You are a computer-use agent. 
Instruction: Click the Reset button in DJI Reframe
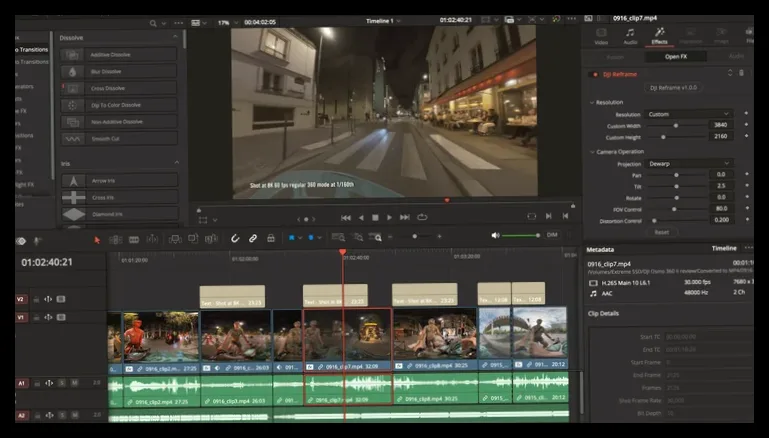662,232
